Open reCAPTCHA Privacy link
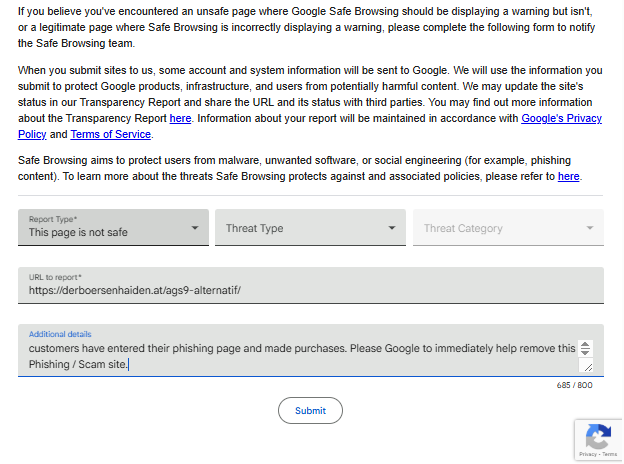624x464 pixels. (588, 455)
